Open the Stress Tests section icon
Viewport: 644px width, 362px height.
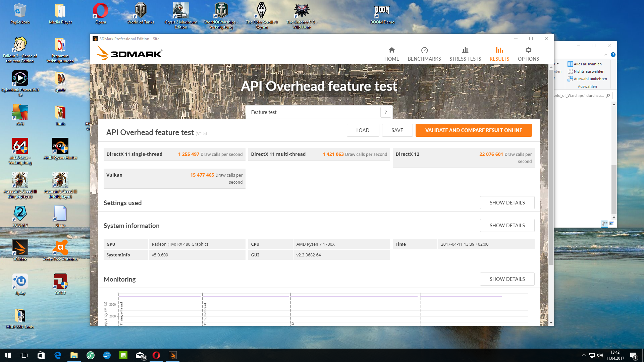[x=465, y=50]
